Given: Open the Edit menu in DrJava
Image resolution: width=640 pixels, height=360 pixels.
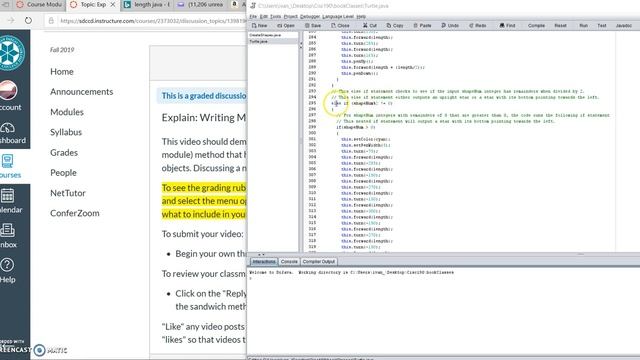Looking at the screenshot, I should point(264,16).
